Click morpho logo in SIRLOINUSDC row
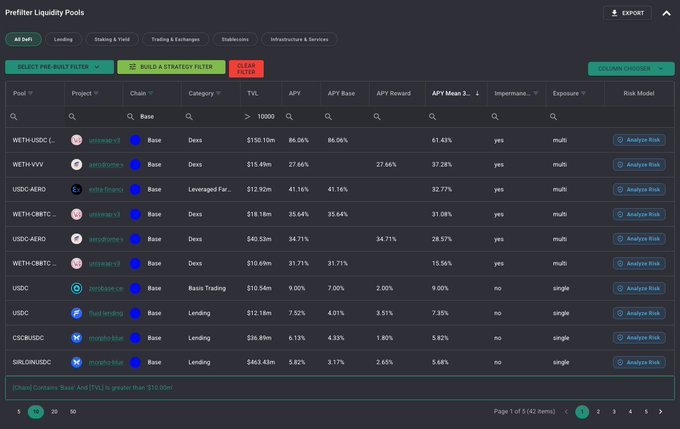Screen dimensions: 680x429 (77, 362)
